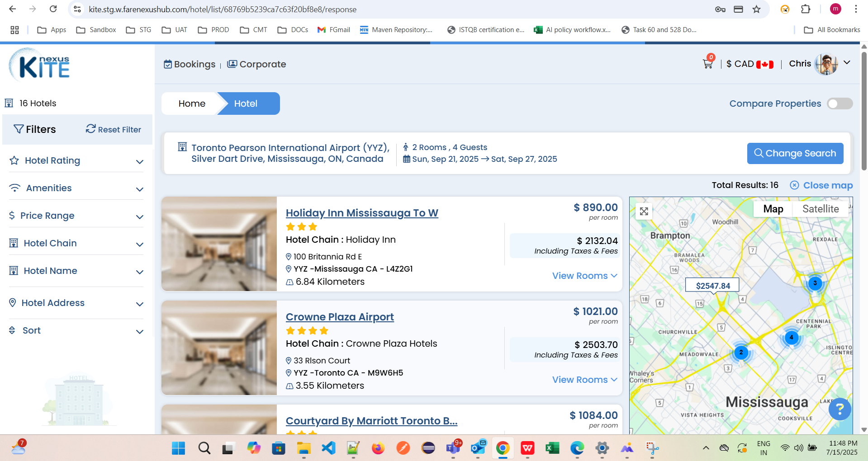
Task: Open the Corporate menu
Action: click(256, 64)
